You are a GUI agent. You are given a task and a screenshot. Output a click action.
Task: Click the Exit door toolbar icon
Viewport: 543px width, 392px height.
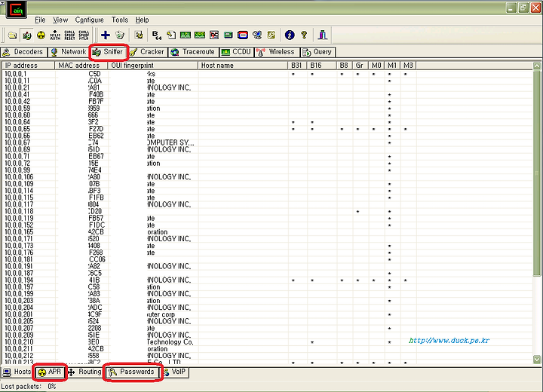[323, 35]
